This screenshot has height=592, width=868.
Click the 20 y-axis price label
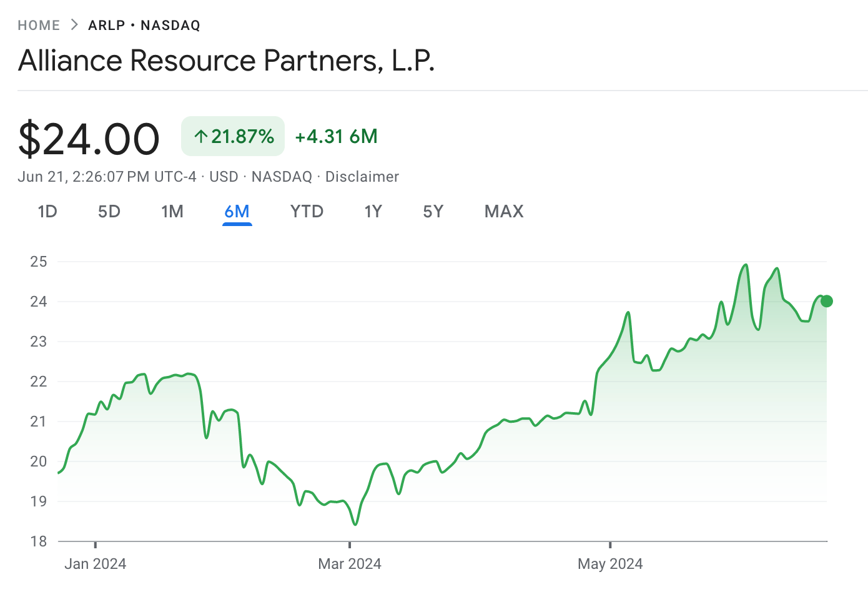[x=39, y=461]
